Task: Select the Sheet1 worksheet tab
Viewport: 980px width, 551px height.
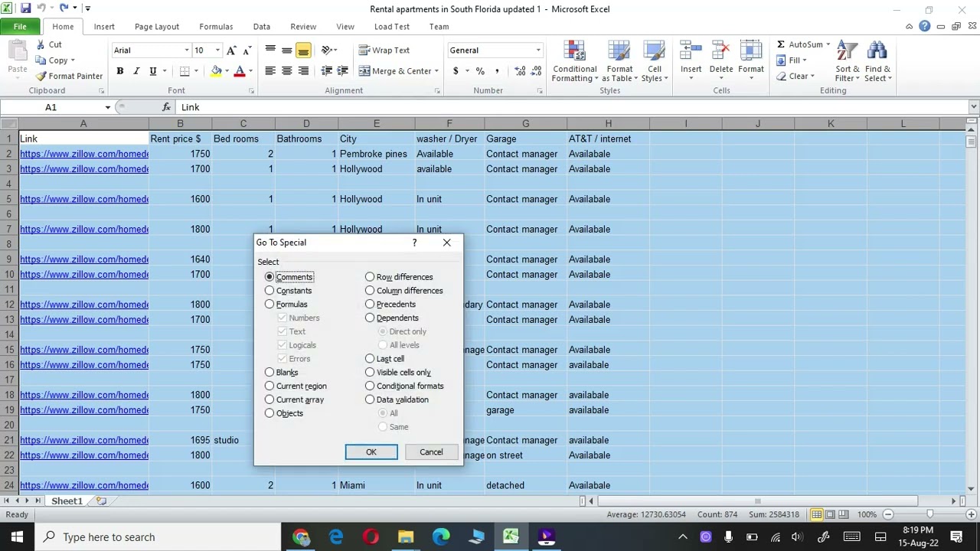Action: (67, 501)
